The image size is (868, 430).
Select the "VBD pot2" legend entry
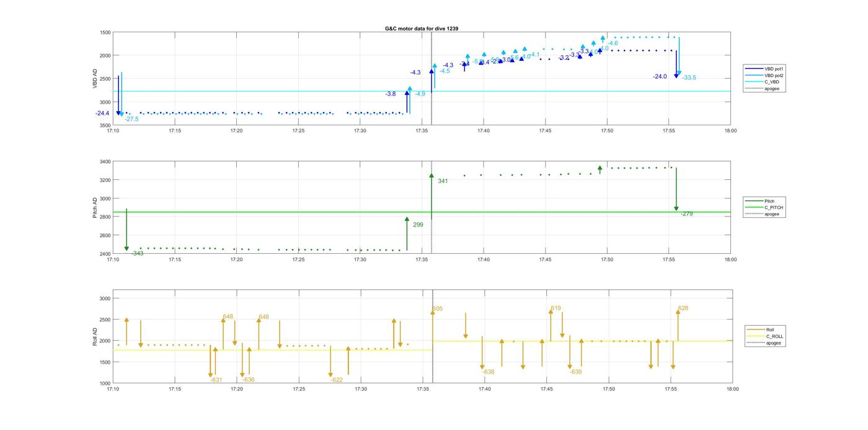click(x=763, y=75)
